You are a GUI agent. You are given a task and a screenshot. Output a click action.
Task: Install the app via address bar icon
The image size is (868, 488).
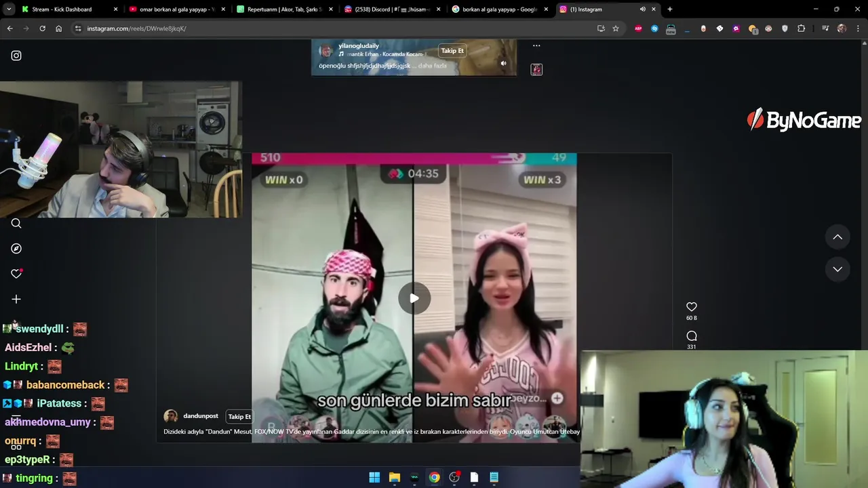point(601,28)
